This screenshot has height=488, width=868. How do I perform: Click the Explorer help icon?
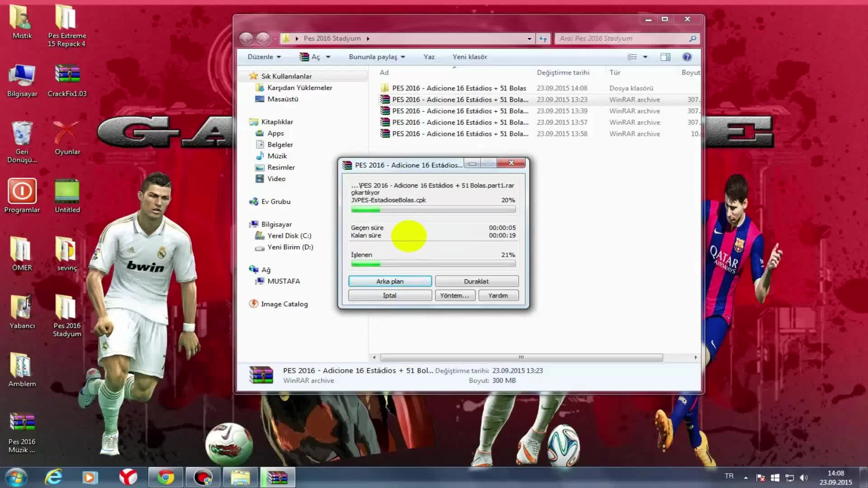(687, 57)
